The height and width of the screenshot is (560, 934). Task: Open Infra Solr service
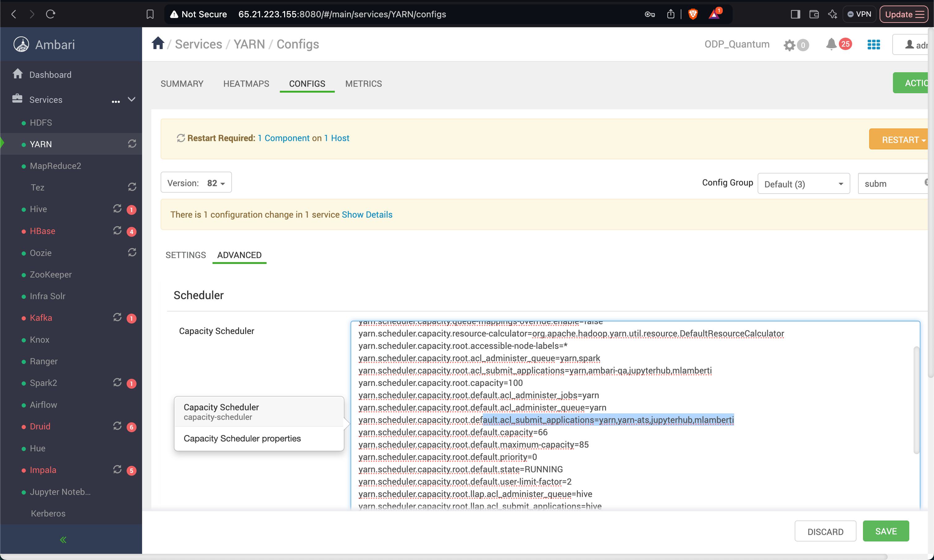pos(48,296)
